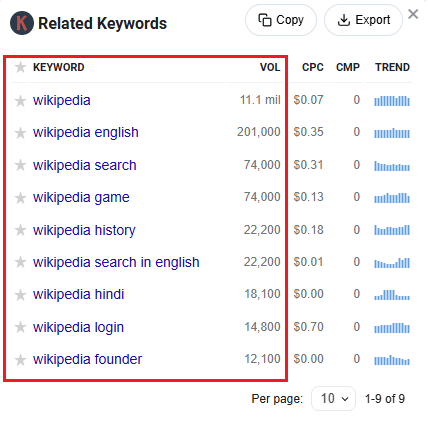The height and width of the screenshot is (424, 428).
Task: Open the wikipedia game link
Action: [x=81, y=197]
